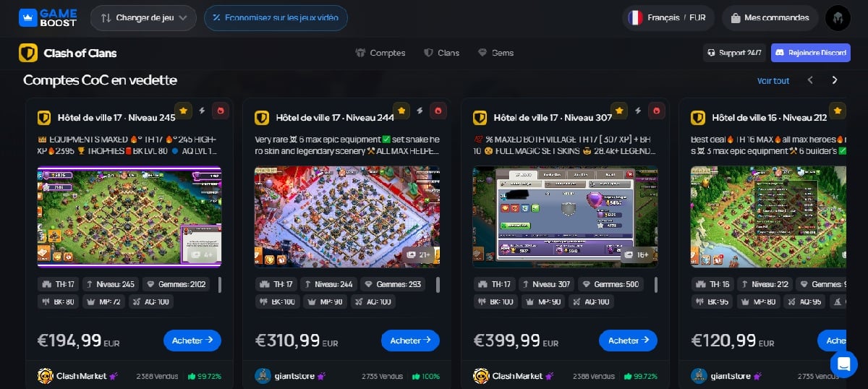Go to previous featured accounts with left chevron

810,80
